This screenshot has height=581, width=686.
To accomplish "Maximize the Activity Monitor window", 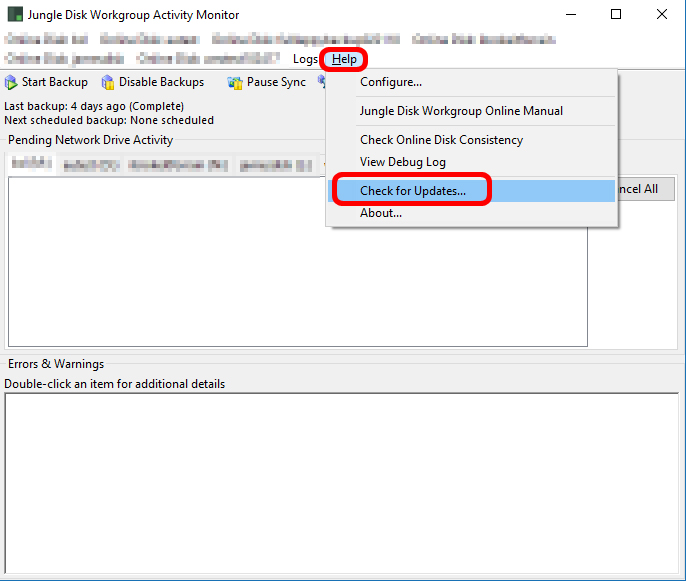I will pos(616,14).
